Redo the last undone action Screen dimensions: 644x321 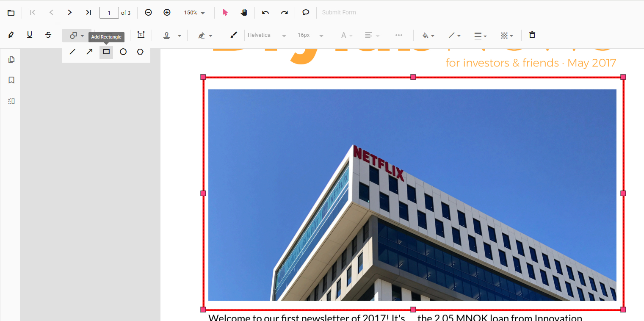click(x=284, y=12)
